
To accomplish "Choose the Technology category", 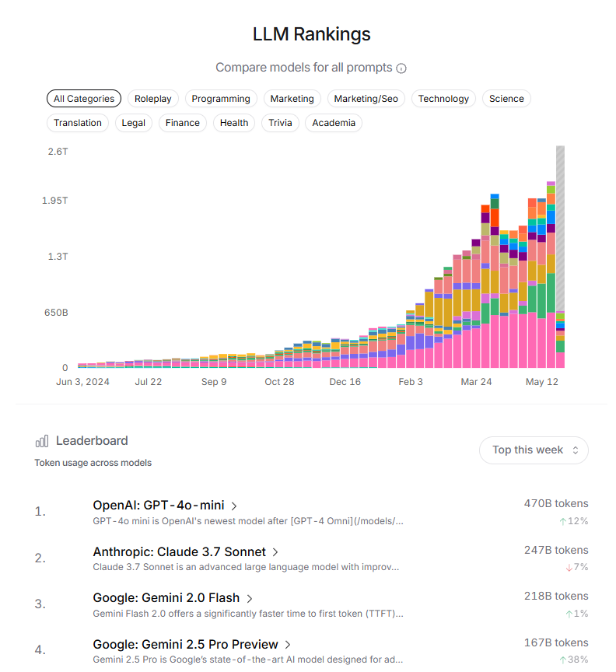I will (x=443, y=99).
